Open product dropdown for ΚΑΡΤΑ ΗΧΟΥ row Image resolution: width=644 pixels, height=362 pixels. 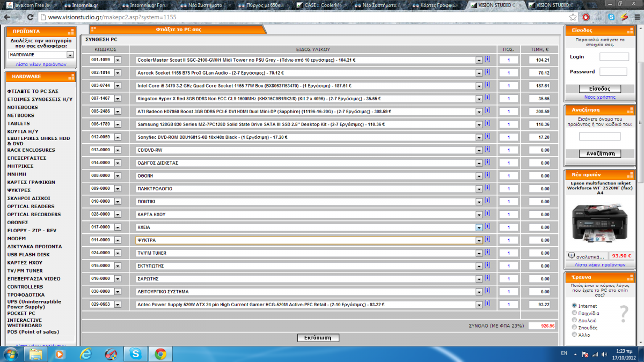coord(479,215)
